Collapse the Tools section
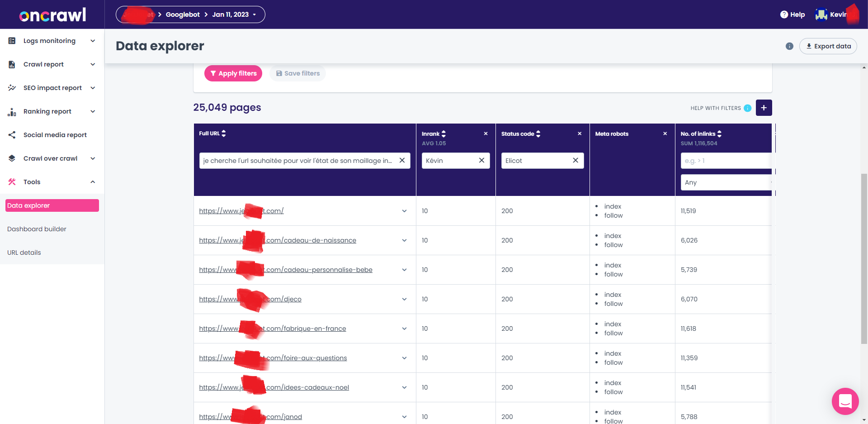The width and height of the screenshot is (868, 424). tap(93, 182)
